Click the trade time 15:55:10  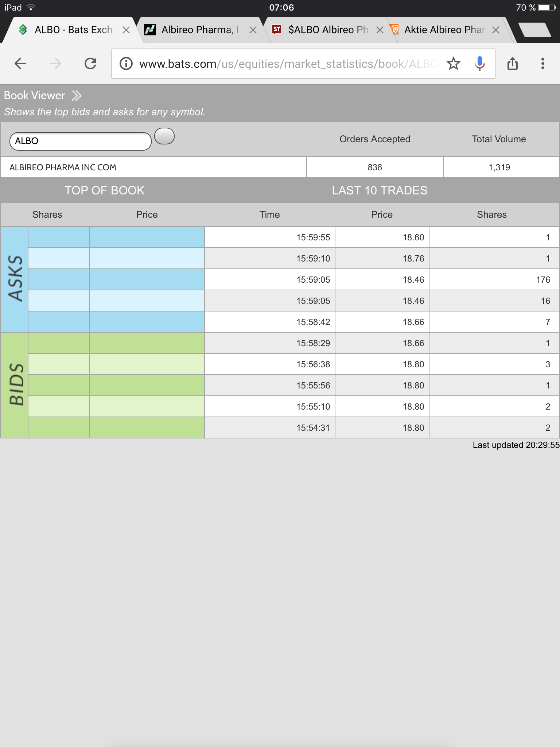coord(313,407)
